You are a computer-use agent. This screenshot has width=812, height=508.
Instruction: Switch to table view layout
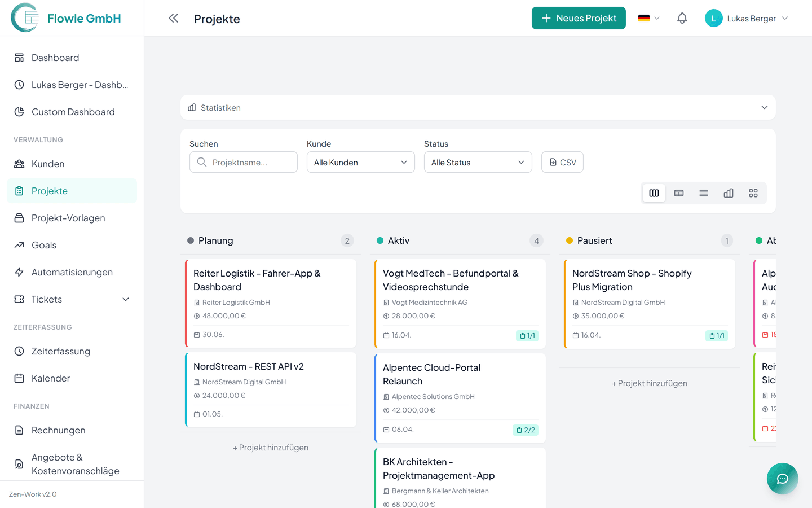[x=679, y=193]
